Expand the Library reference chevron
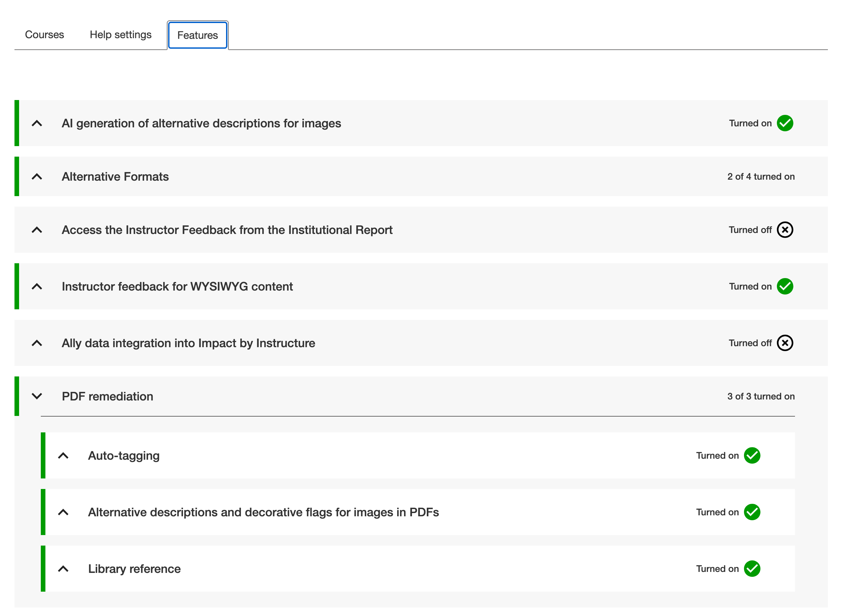Screen dimensions: 845x616 click(64, 569)
